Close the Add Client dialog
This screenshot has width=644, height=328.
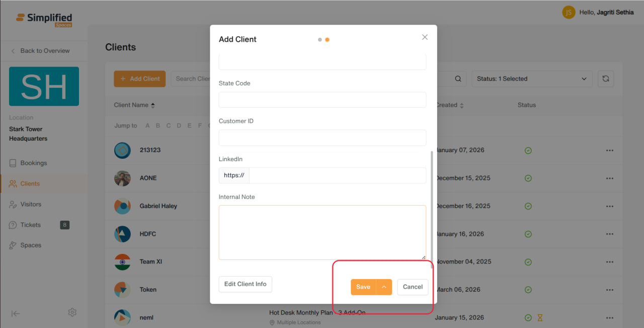[x=425, y=37]
